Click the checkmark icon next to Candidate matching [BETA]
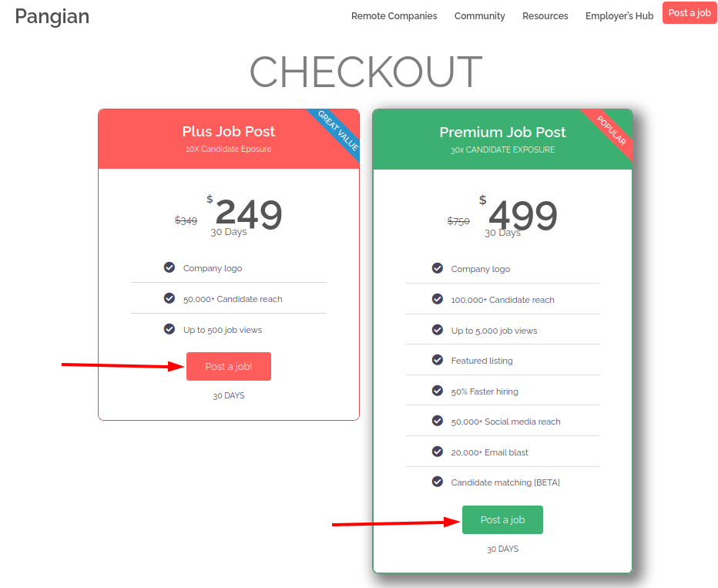Image resolution: width=718 pixels, height=588 pixels. [x=438, y=482]
